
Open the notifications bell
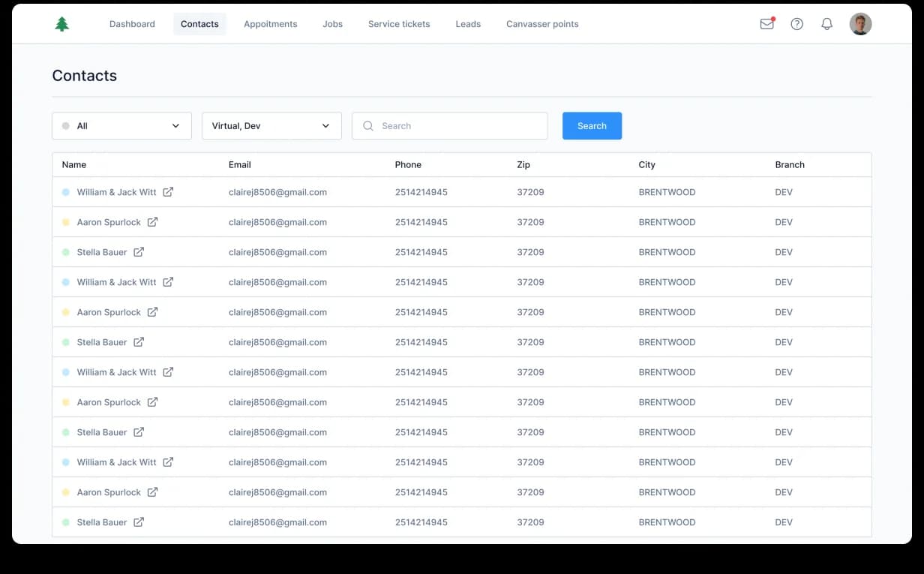click(826, 24)
